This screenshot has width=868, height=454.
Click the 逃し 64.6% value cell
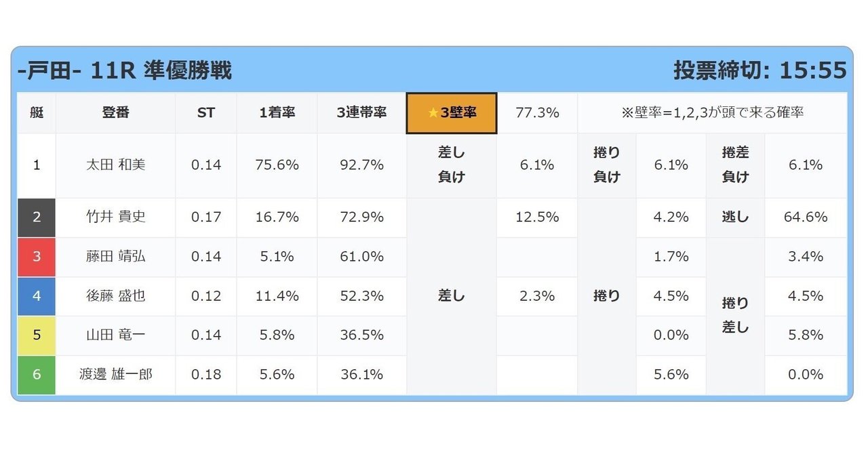tap(806, 217)
